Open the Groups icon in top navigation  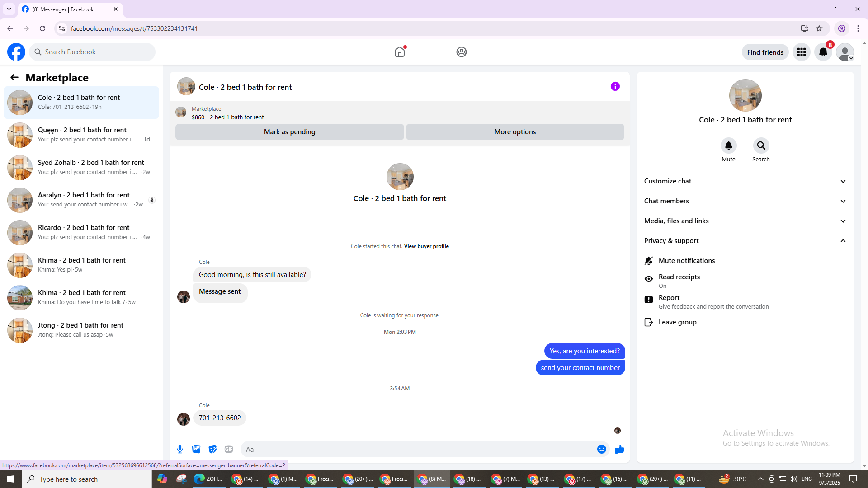pos(462,52)
